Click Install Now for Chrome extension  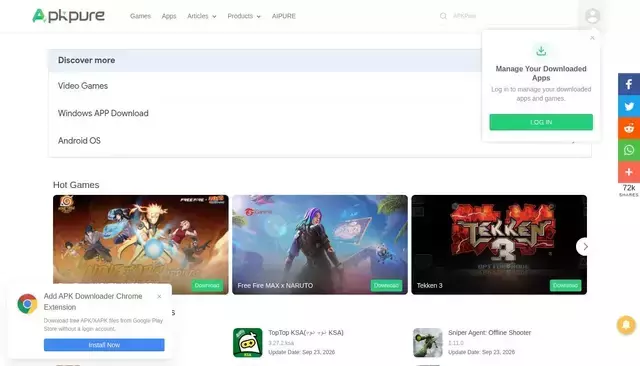104,345
